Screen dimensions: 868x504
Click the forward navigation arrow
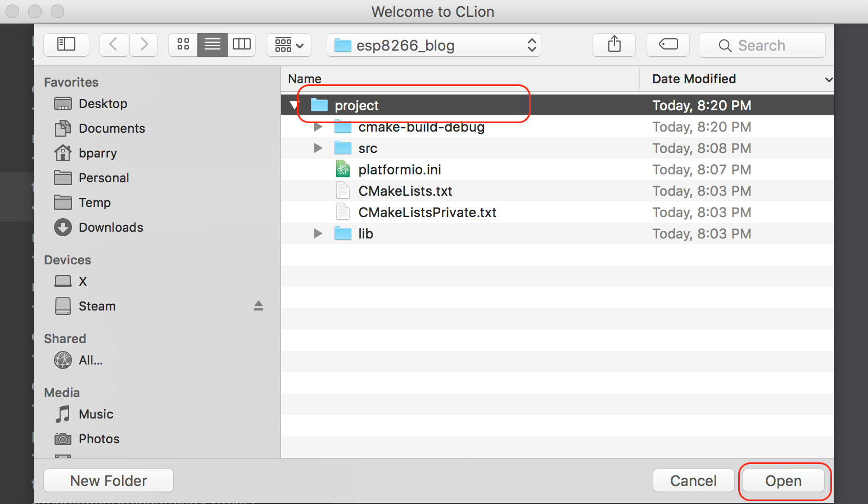pyautogui.click(x=143, y=45)
